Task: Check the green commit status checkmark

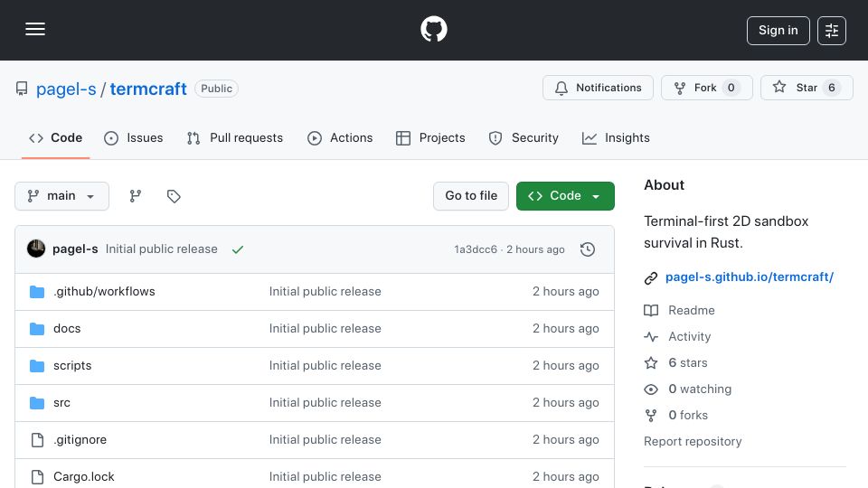Action: [x=238, y=249]
